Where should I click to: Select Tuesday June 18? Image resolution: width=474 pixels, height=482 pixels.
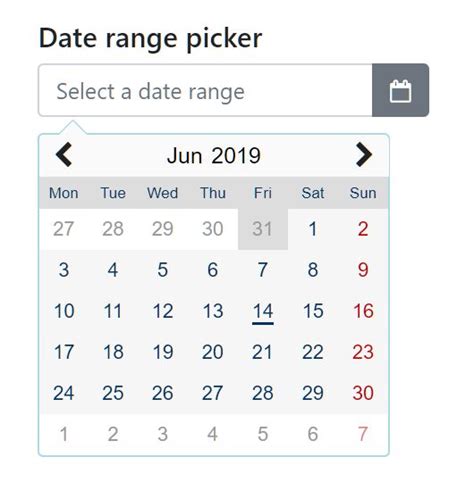coord(113,352)
